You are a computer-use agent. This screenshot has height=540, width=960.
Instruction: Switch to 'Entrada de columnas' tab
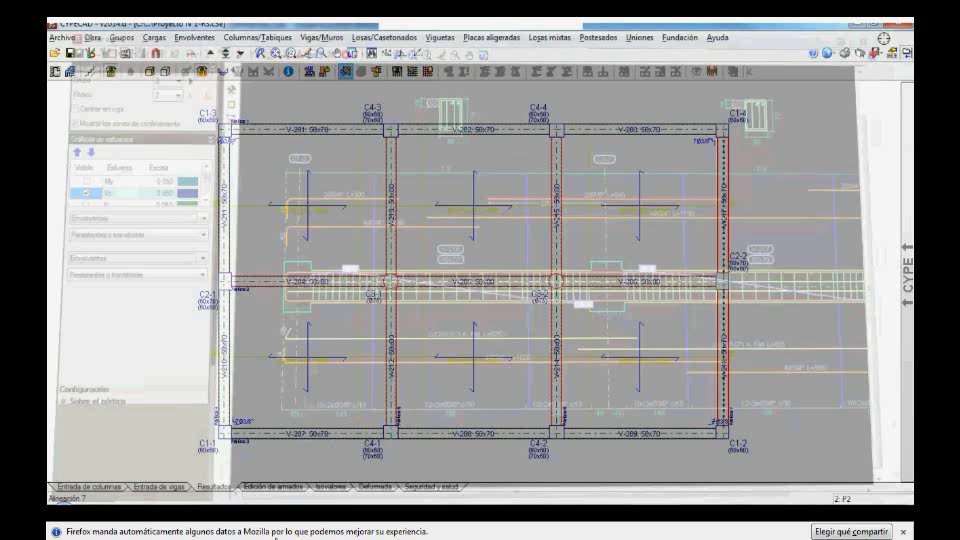(89, 487)
